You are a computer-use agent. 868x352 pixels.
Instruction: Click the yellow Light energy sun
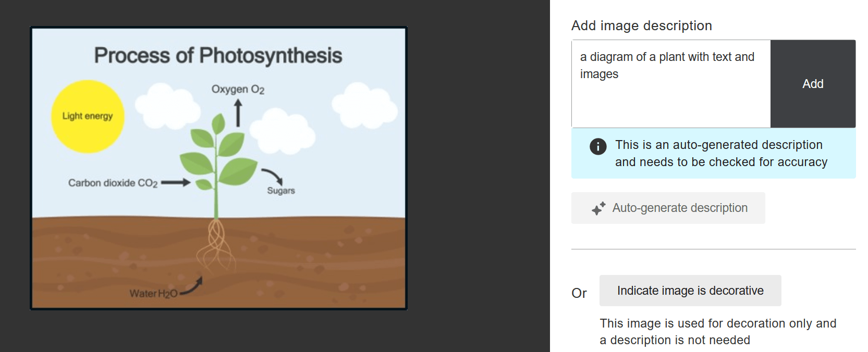pos(88,116)
